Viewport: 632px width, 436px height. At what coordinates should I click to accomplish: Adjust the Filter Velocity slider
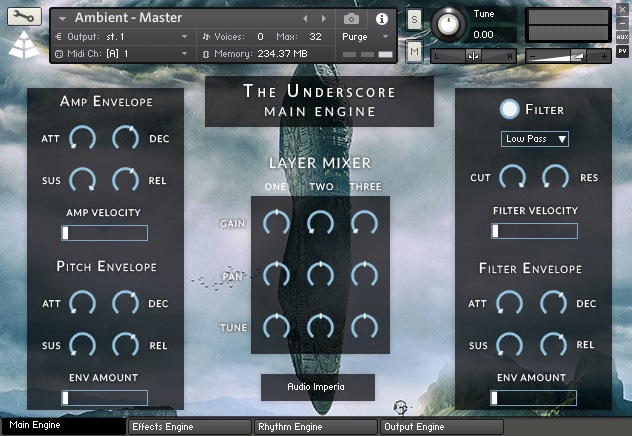coord(534,231)
